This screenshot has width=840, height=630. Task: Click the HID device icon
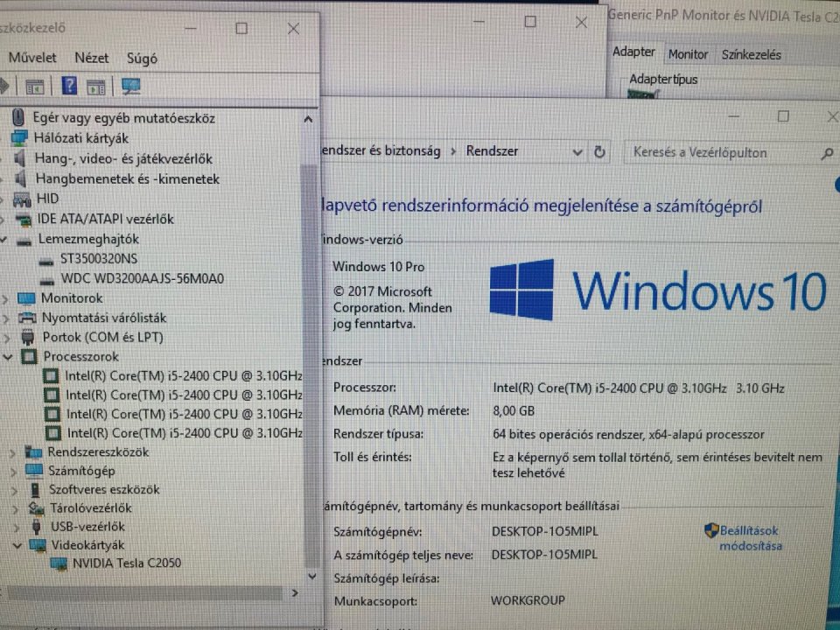pyautogui.click(x=22, y=199)
